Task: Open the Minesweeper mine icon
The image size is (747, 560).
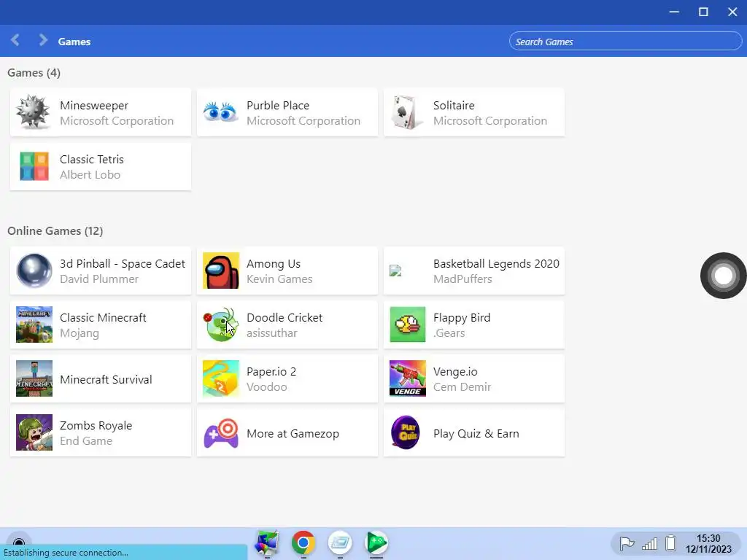Action: (33, 112)
